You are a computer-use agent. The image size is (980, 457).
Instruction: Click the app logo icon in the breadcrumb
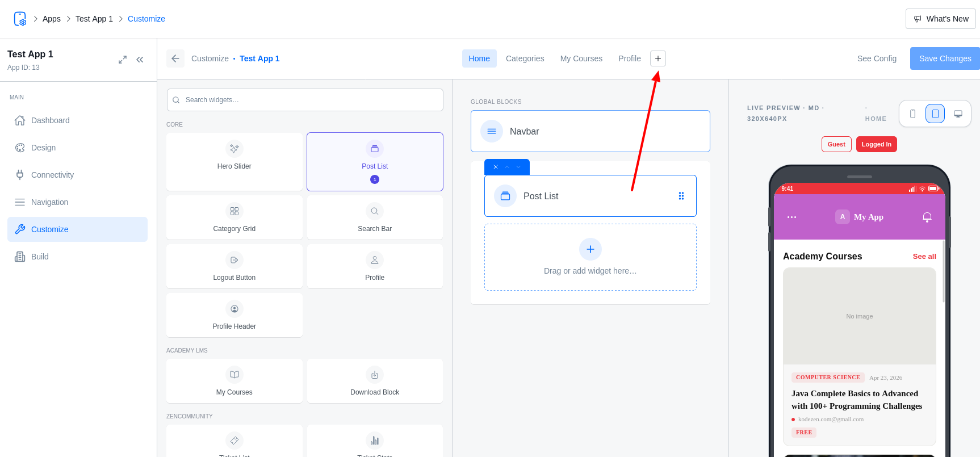point(20,19)
